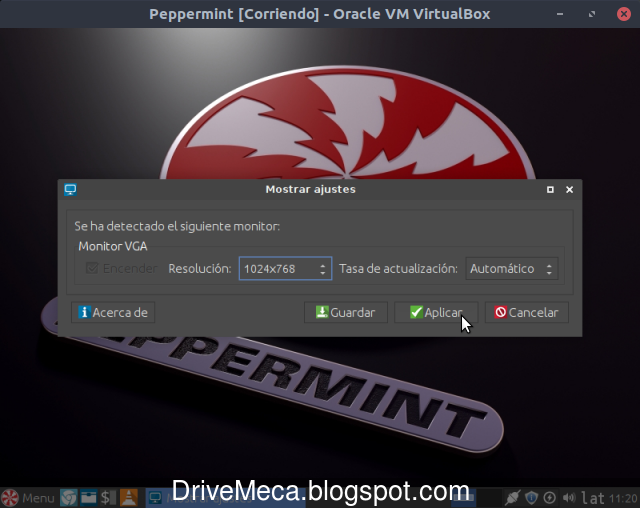Image resolution: width=640 pixels, height=508 pixels.
Task: Click the Acerca de button
Action: pos(113,313)
